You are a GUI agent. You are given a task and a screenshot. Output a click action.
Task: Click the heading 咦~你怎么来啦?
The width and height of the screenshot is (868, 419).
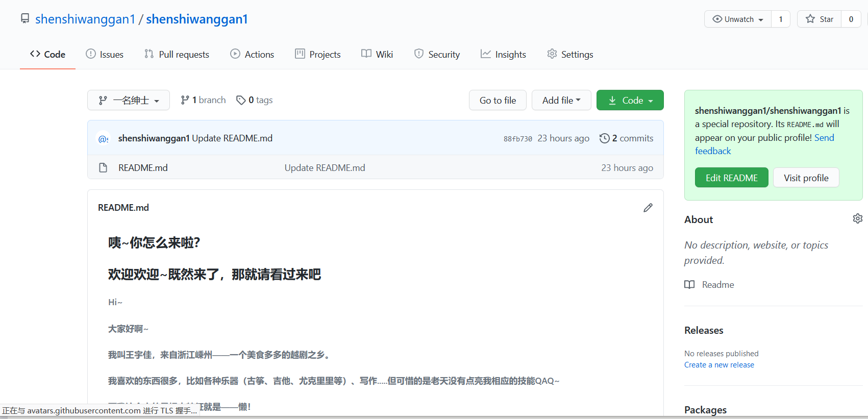coord(154,242)
